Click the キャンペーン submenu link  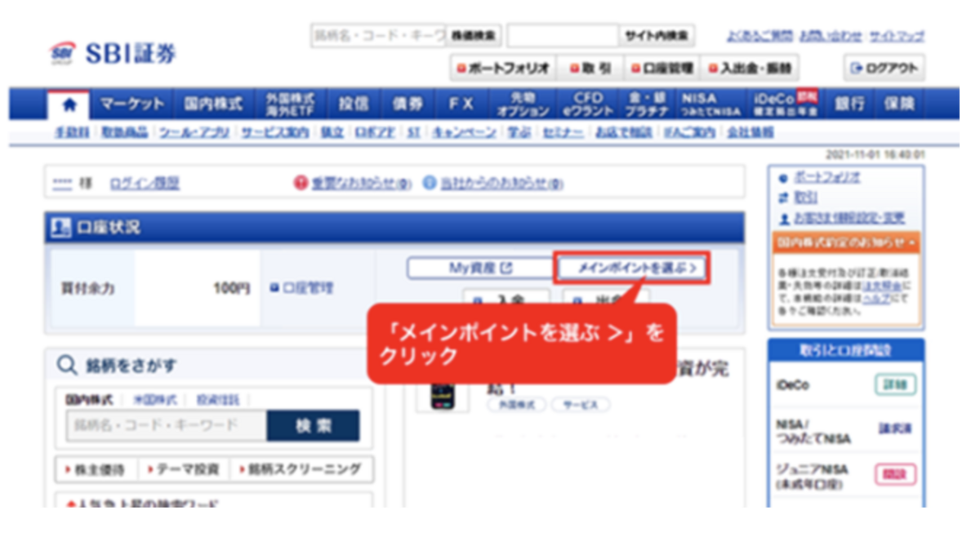463,132
